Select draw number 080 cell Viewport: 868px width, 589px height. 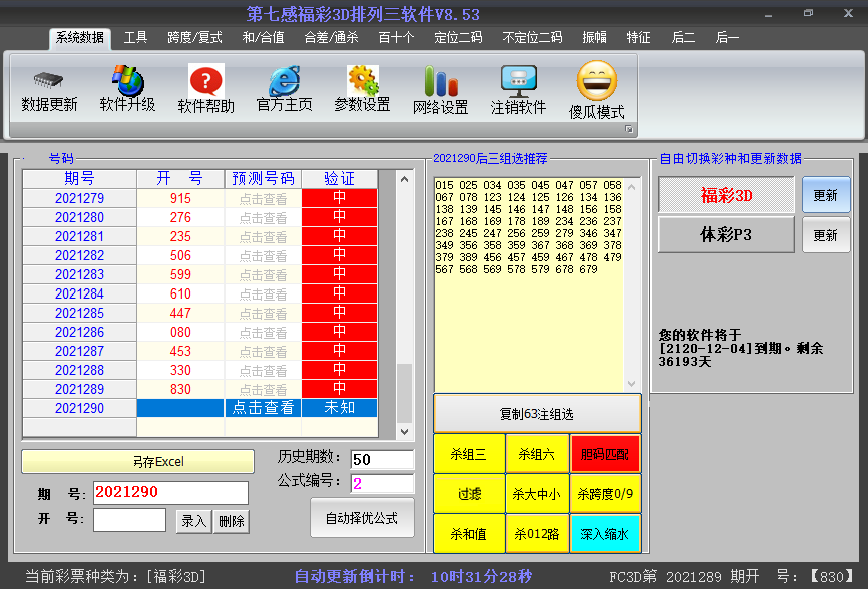click(180, 332)
